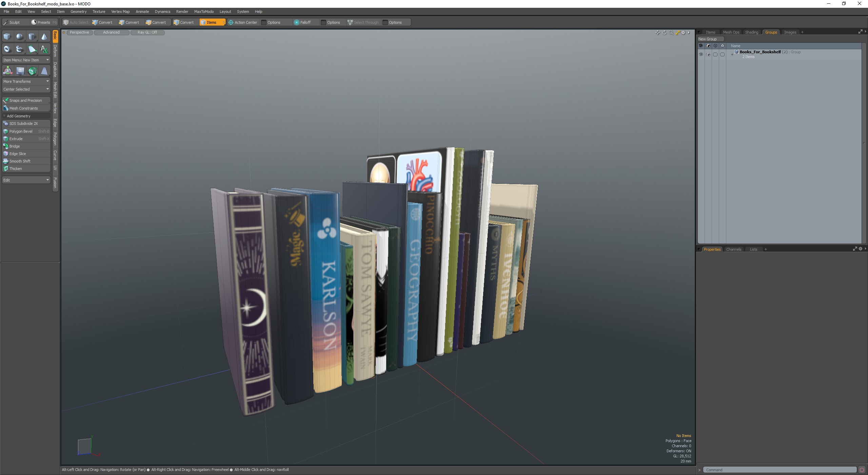868x475 pixels.
Task: Select the Edge Slice tool
Action: click(x=26, y=154)
